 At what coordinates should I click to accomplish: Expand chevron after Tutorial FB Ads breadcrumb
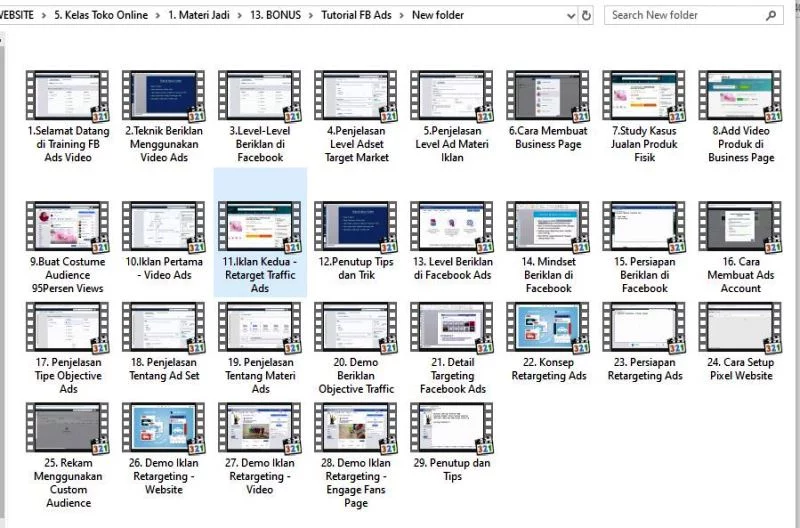point(401,15)
